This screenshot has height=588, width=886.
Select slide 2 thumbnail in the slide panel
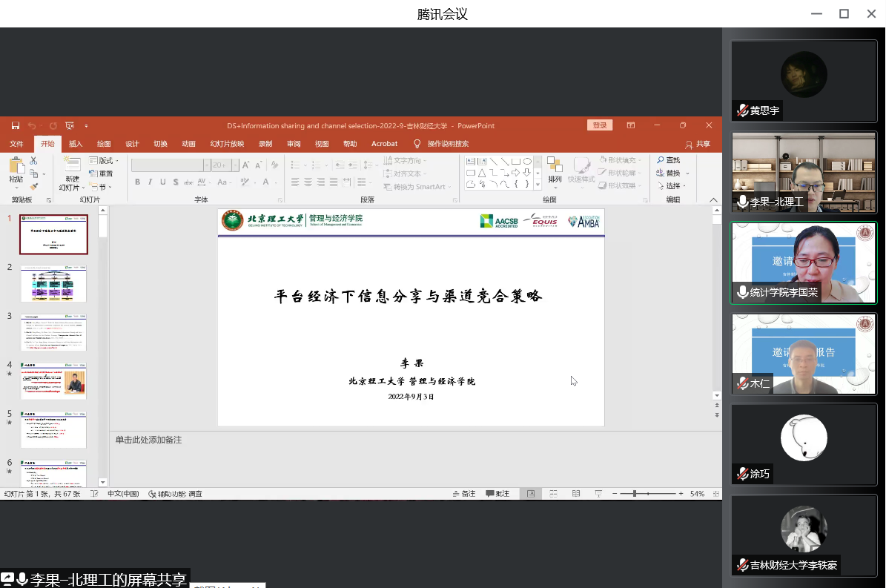coord(53,283)
